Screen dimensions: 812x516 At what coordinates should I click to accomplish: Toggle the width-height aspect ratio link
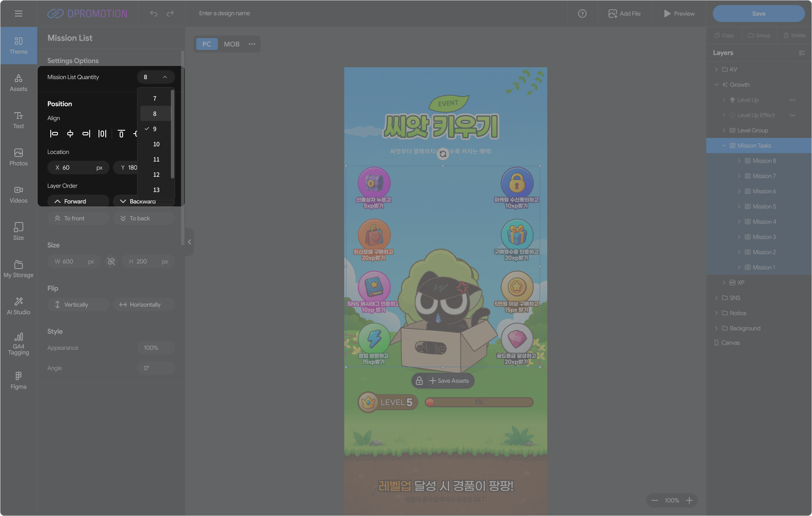pyautogui.click(x=111, y=262)
